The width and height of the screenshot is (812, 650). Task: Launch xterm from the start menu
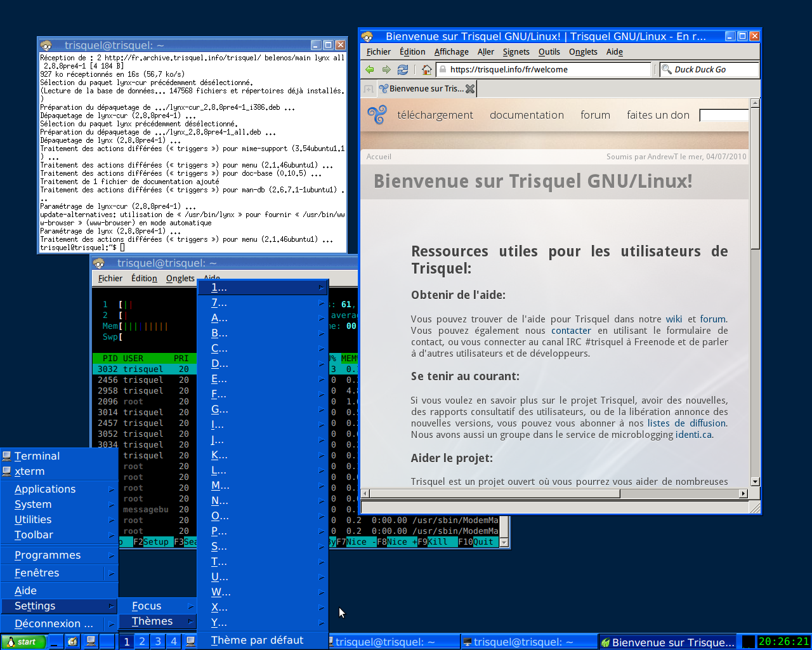60,471
